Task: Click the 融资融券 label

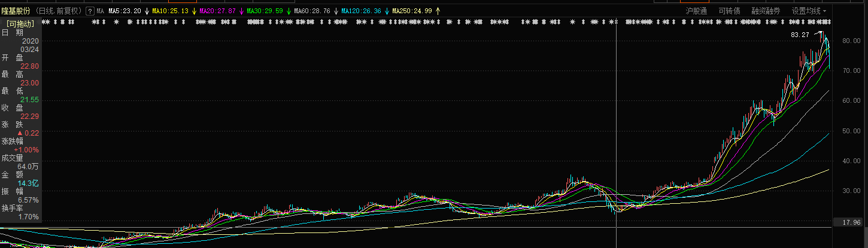Action: (766, 11)
